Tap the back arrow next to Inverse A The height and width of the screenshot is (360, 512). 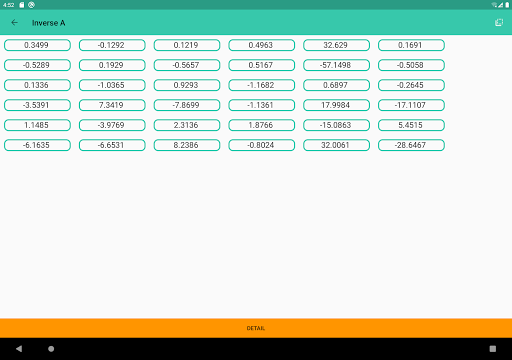click(14, 23)
